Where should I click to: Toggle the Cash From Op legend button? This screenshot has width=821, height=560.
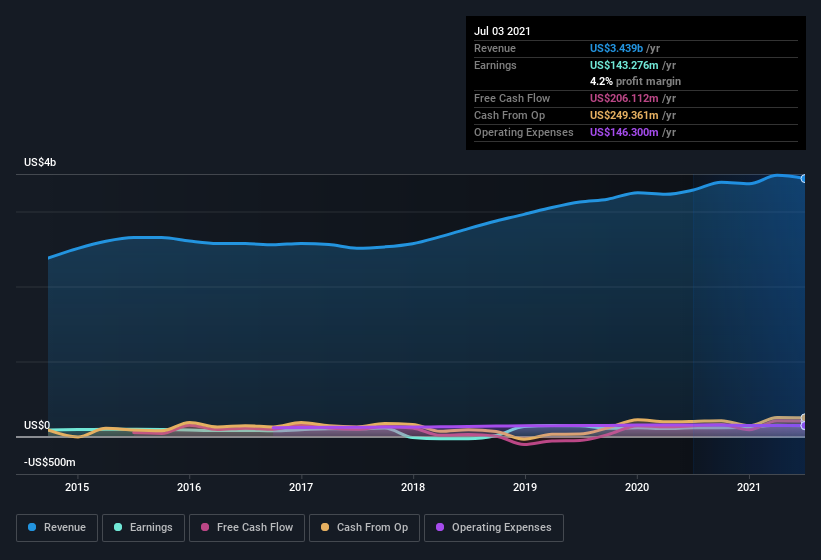click(x=364, y=528)
